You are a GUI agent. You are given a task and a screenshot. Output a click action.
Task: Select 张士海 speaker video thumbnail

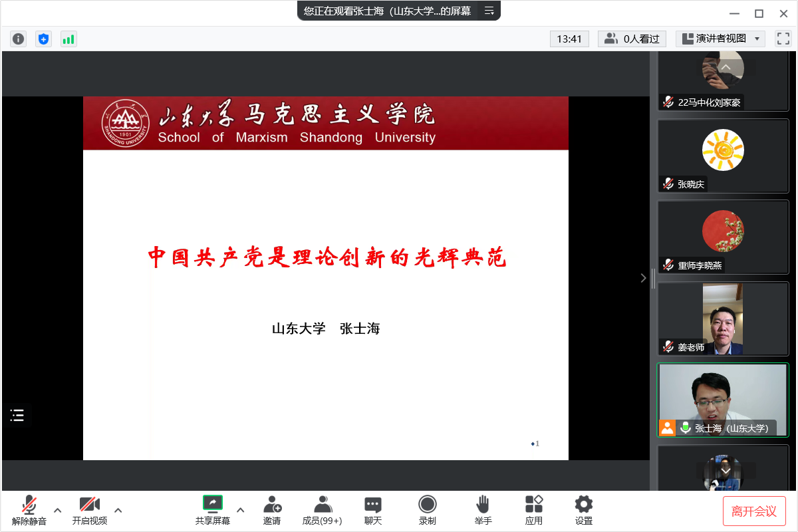(x=722, y=400)
